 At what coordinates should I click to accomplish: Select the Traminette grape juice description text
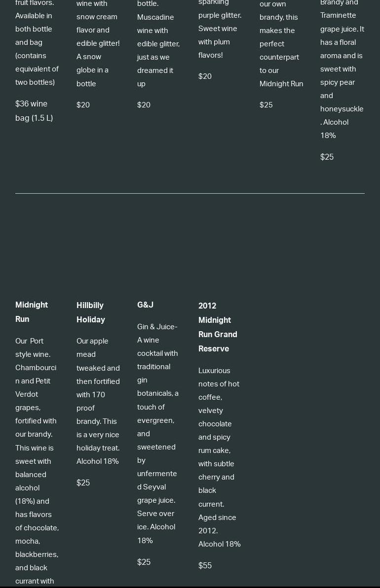[342, 69]
